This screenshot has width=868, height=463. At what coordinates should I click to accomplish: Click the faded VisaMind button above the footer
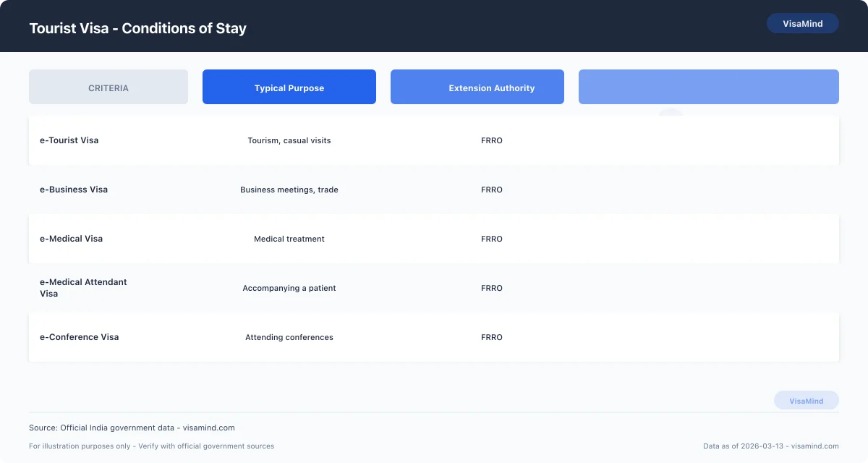click(x=806, y=401)
